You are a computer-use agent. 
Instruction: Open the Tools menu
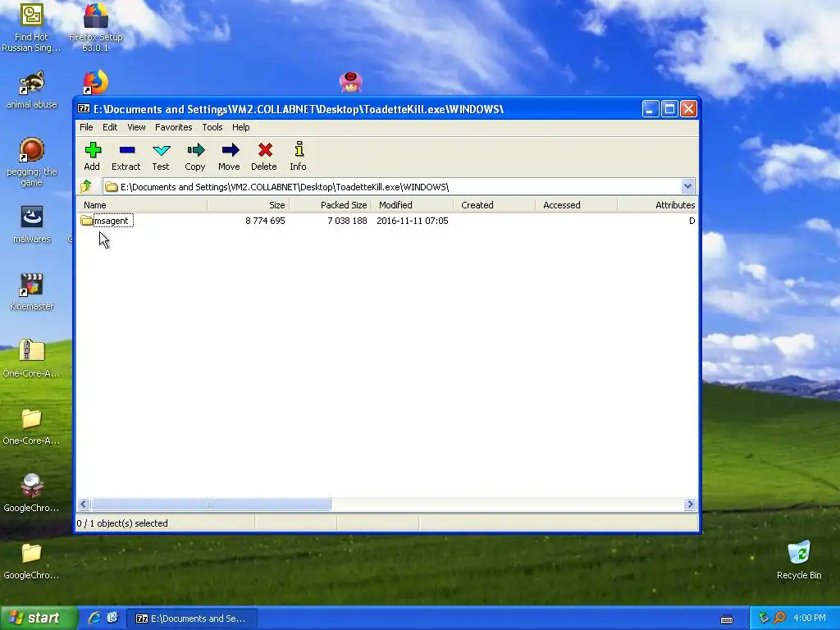212,127
